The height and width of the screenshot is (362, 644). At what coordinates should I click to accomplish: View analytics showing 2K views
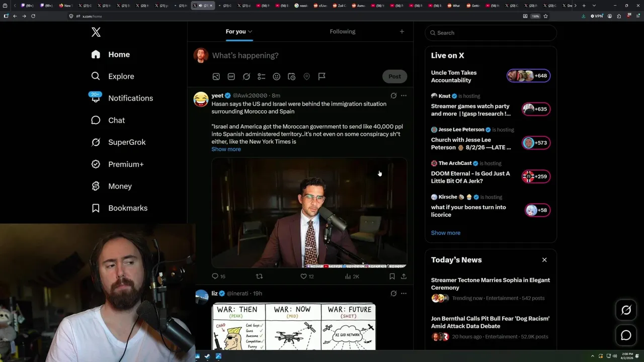click(352, 277)
